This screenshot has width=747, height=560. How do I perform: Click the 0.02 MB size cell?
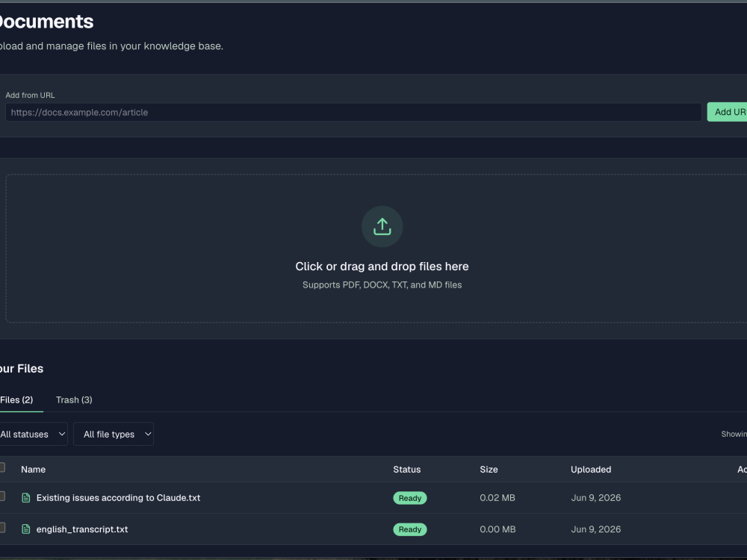pyautogui.click(x=498, y=497)
